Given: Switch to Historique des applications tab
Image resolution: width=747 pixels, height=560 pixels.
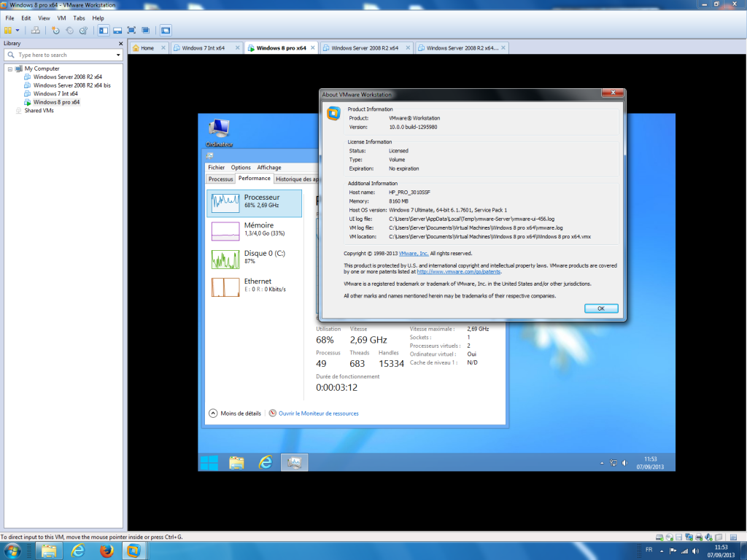Looking at the screenshot, I should pos(296,179).
